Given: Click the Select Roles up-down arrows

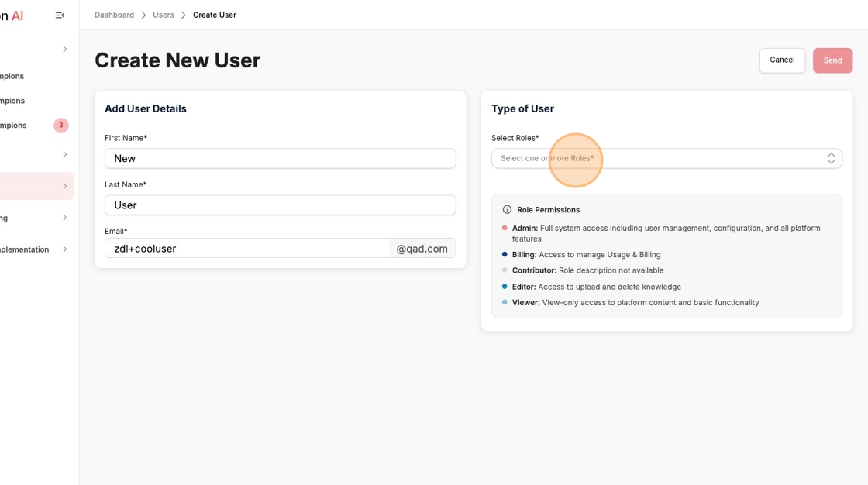Looking at the screenshot, I should (x=831, y=158).
